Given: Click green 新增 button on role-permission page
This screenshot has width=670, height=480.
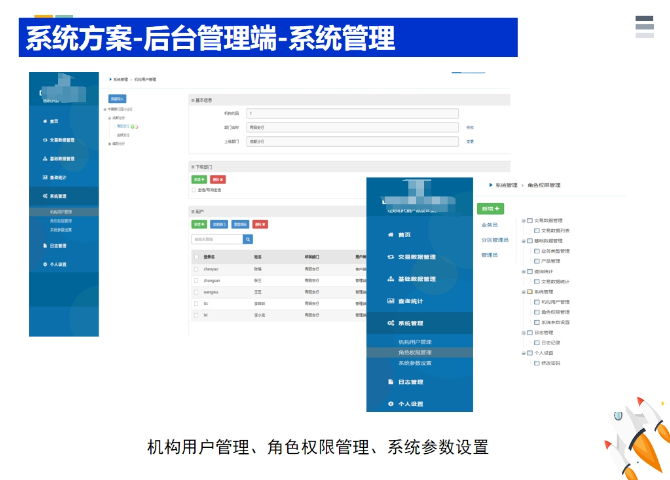Looking at the screenshot, I should pos(491,209).
